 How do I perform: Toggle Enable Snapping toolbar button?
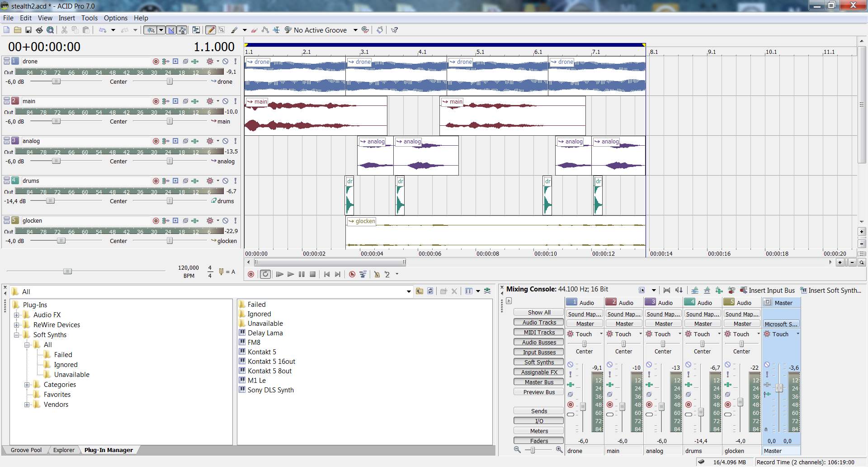click(x=151, y=30)
